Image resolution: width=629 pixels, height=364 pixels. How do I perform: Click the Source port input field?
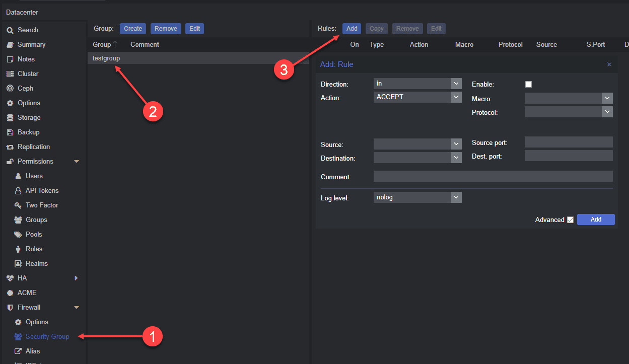click(x=569, y=142)
